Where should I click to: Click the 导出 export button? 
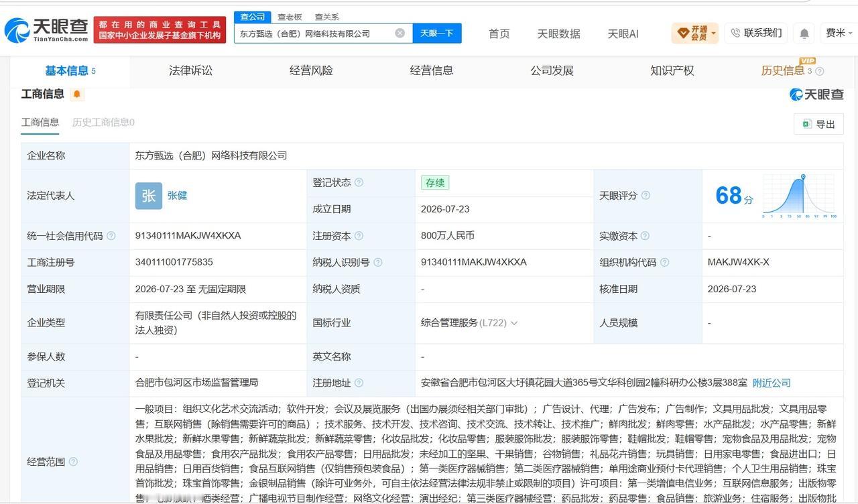tap(818, 124)
